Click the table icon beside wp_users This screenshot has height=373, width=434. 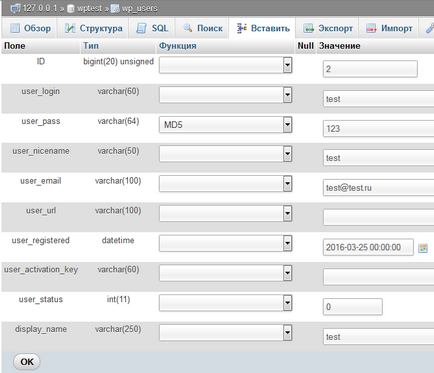(x=115, y=8)
